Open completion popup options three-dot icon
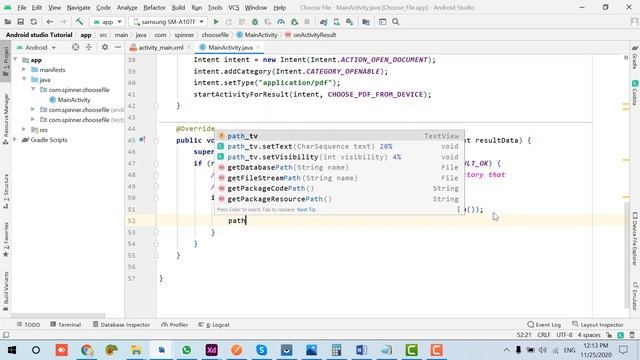 (x=458, y=209)
